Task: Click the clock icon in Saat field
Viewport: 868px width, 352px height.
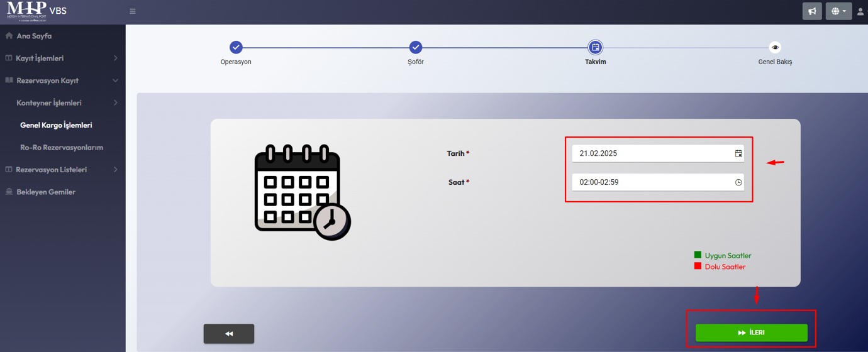Action: 738,182
